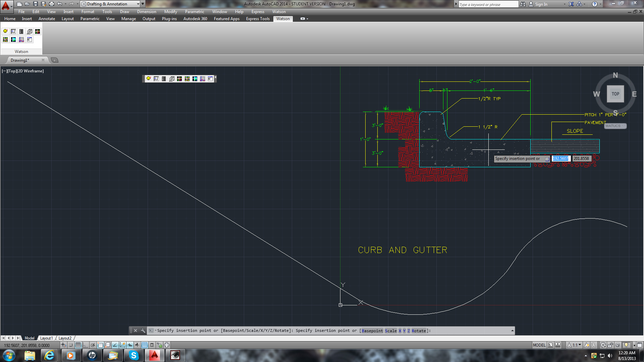Toggle Grid Display in status bar
Viewport: 644px width, 362px height.
[78, 345]
